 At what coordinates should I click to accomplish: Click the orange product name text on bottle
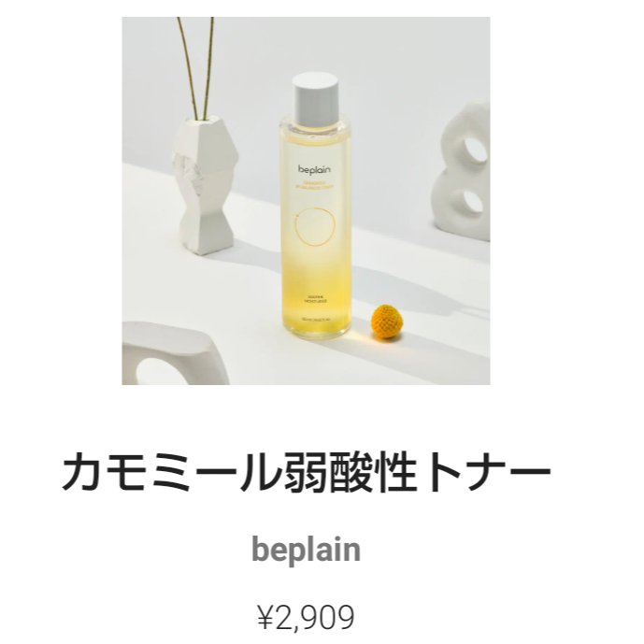pyautogui.click(x=315, y=184)
